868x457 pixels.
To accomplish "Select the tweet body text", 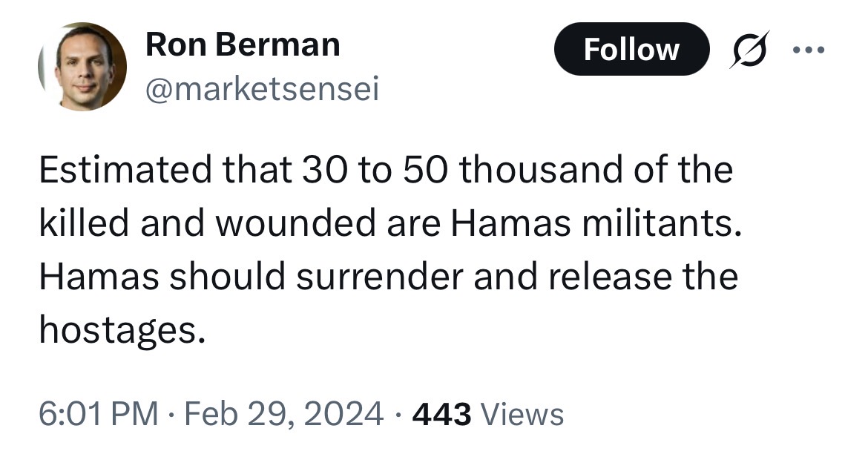I will pyautogui.click(x=390, y=249).
